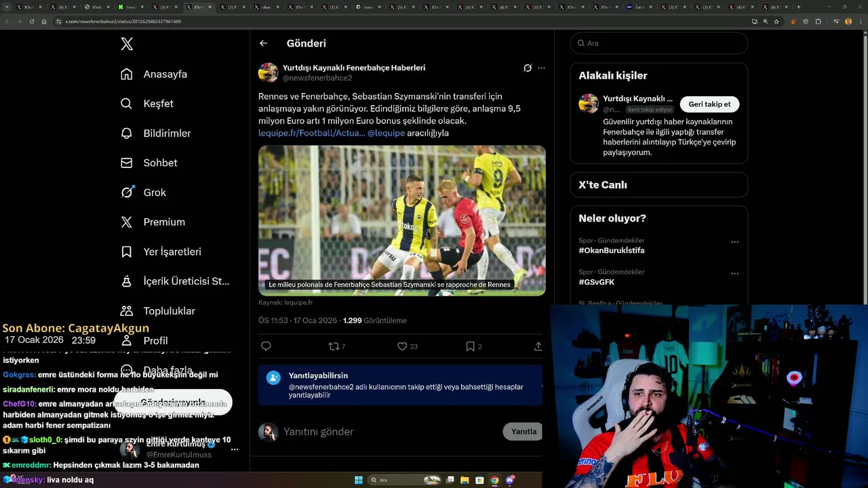Open the avatar in Alakalı kişiler
This screenshot has width=868, height=488.
(589, 104)
